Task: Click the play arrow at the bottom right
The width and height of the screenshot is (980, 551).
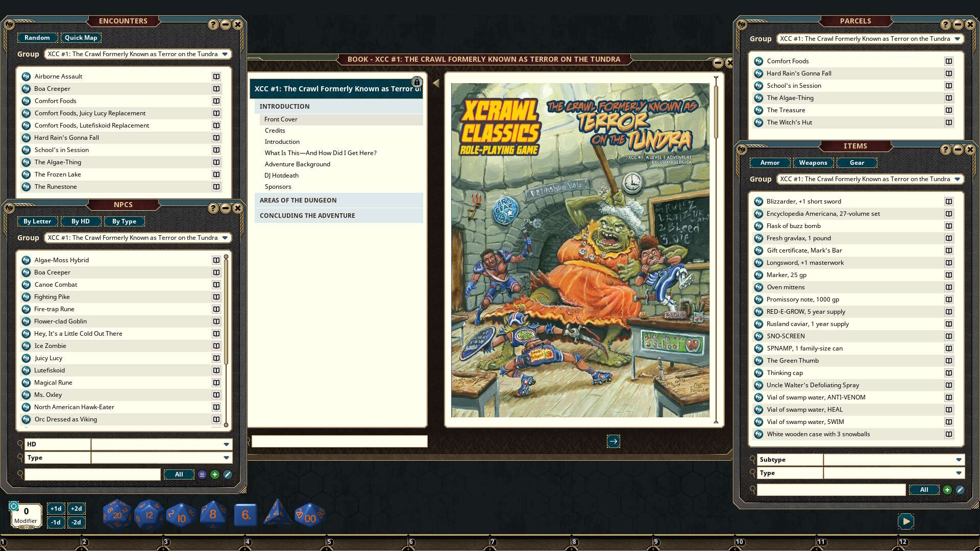Action: click(x=906, y=521)
